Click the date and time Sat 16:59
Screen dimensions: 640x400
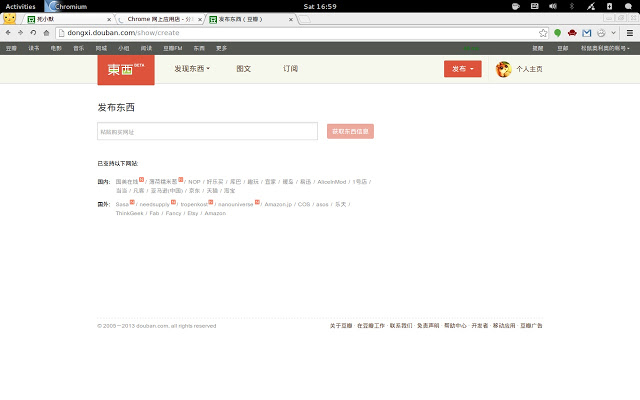pos(320,7)
